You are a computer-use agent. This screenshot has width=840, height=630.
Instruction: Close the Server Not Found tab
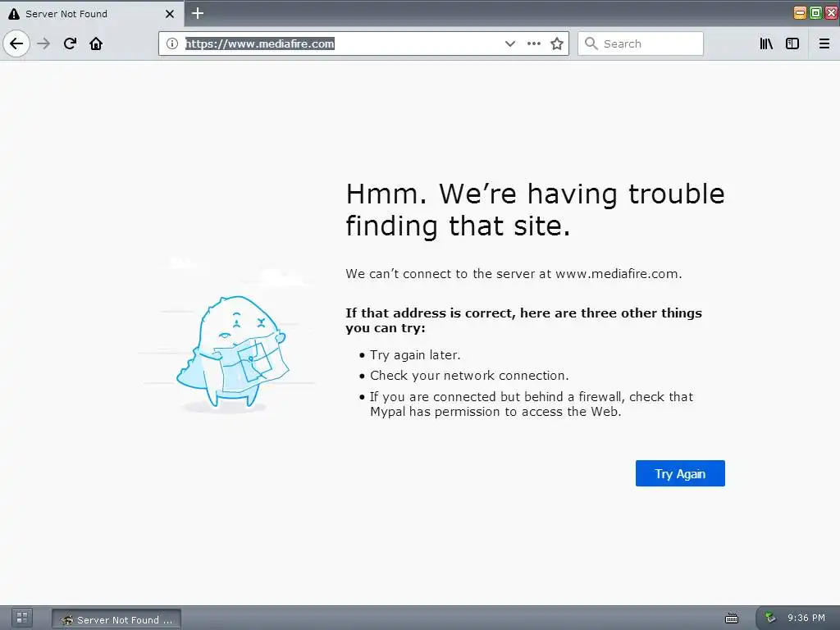coord(170,14)
